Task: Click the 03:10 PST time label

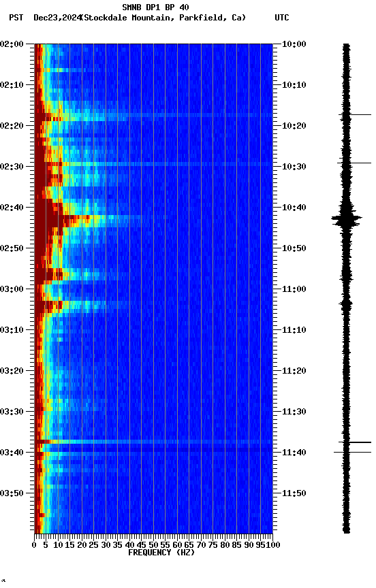Action: pos(12,330)
